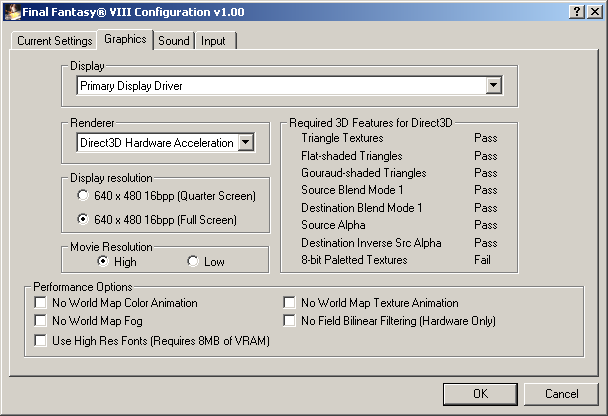The height and width of the screenshot is (416, 608).
Task: Enable Use High Res Fonts checkbox
Action: 41,340
